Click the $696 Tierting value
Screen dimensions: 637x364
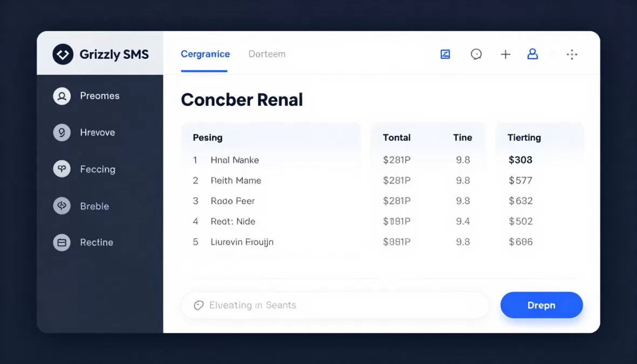(x=521, y=242)
